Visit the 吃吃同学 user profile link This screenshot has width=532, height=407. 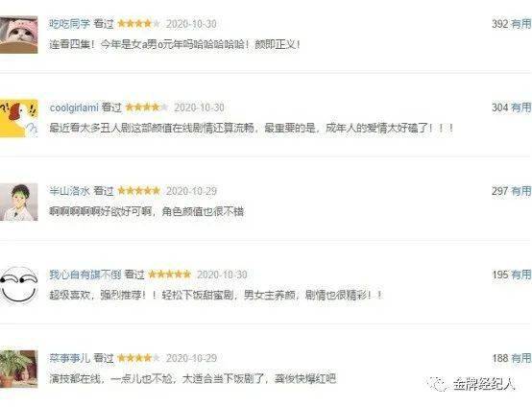click(x=69, y=24)
